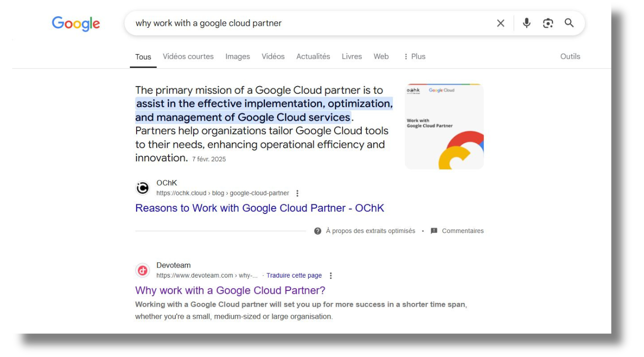This screenshot has height=357, width=644.
Task: Open Google Lens image search icon
Action: (548, 23)
